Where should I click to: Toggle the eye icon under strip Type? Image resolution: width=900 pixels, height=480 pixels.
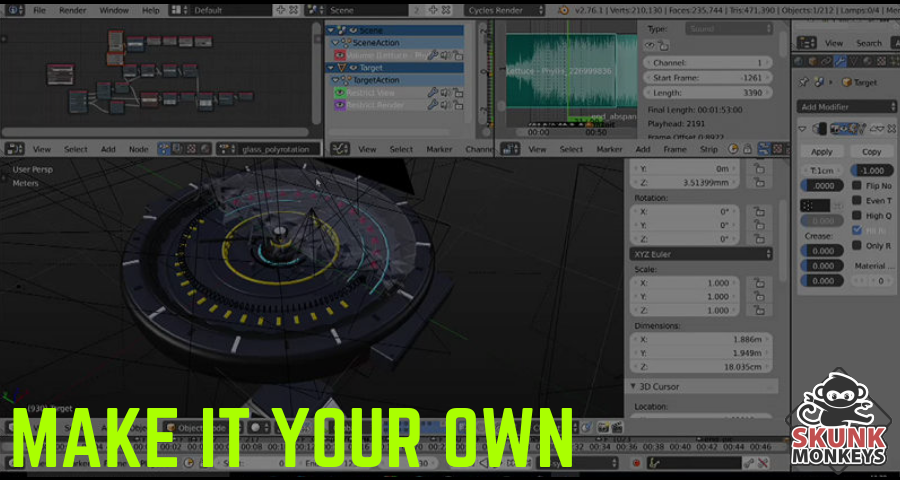[650, 45]
